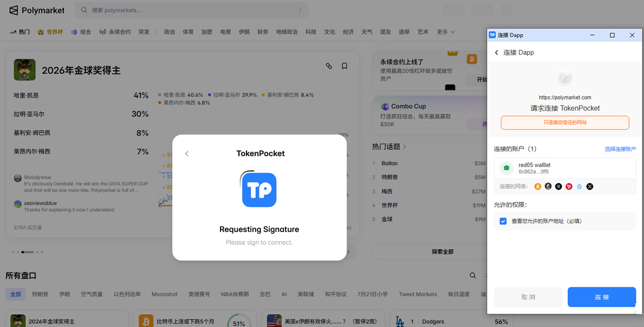Toggle 查看您允许的账户地址 permission checkbox
The height and width of the screenshot is (327, 644).
tap(503, 221)
